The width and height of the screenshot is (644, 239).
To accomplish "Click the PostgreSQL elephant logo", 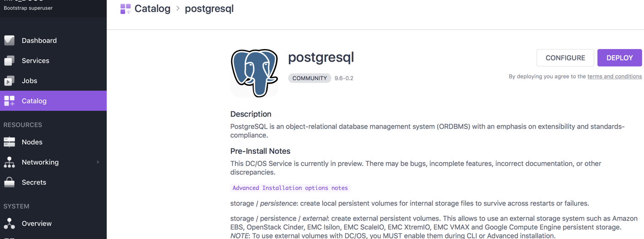I will (254, 73).
